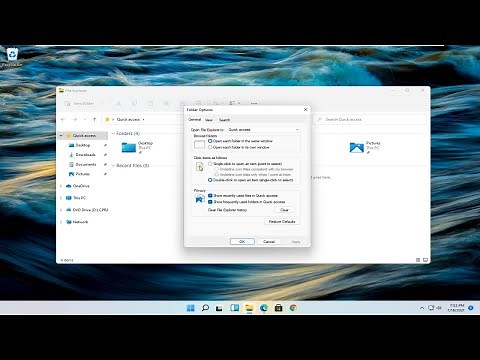The width and height of the screenshot is (480, 360).
Task: Open the See more (...) toolbar menu
Action: 254,104
